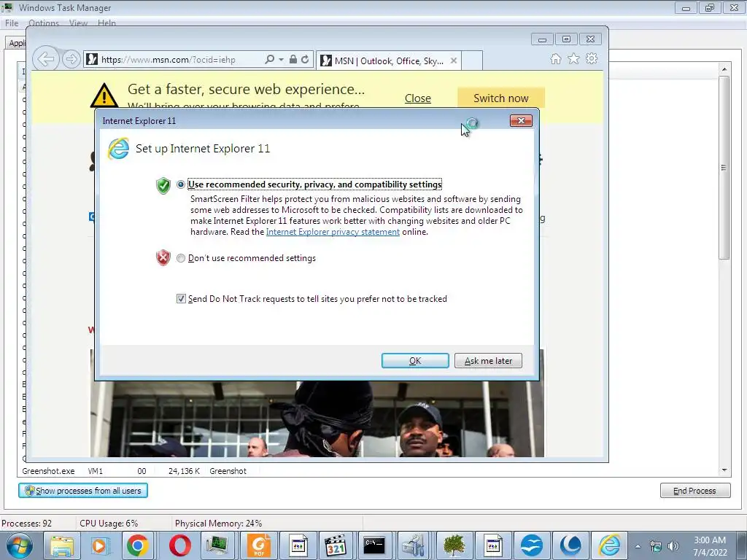Click the Physical Memory: 24% status entry

click(218, 524)
